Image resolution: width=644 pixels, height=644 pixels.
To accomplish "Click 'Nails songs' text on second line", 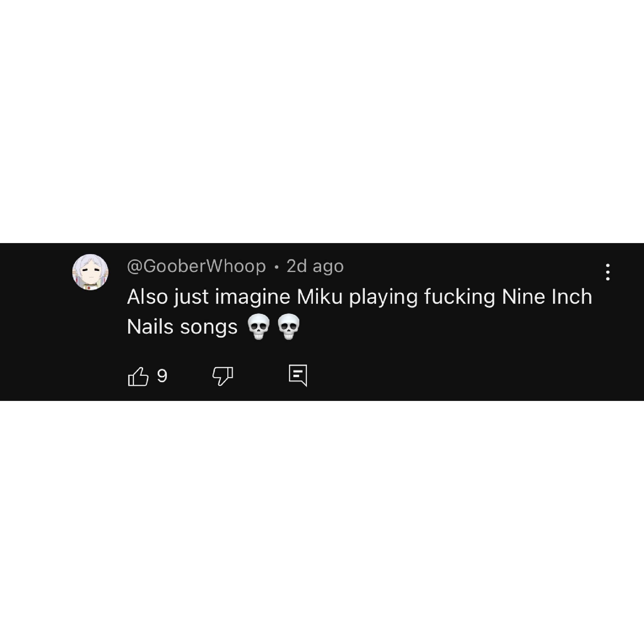I will coord(182,326).
